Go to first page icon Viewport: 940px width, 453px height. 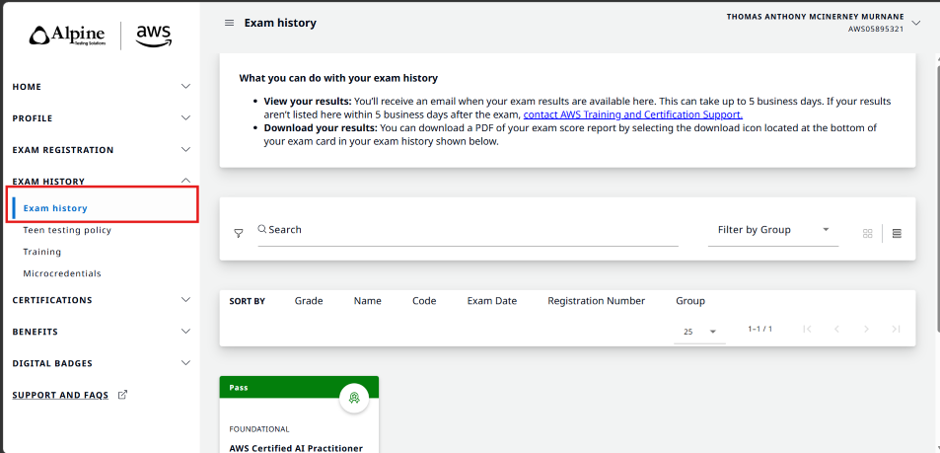[808, 329]
